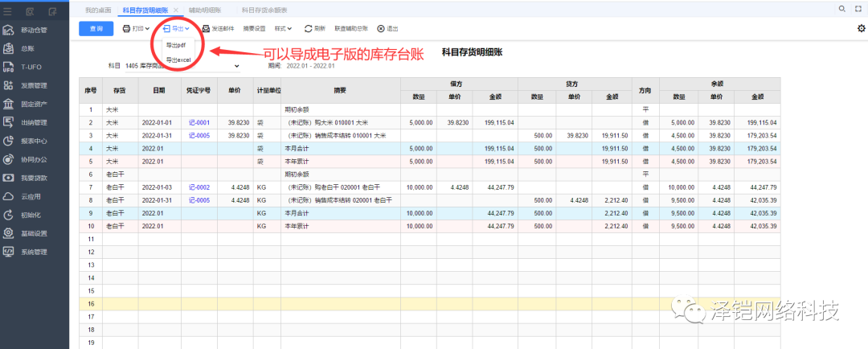This screenshot has height=349, width=868.
Task: Open 固定资产 module
Action: pos(33,105)
